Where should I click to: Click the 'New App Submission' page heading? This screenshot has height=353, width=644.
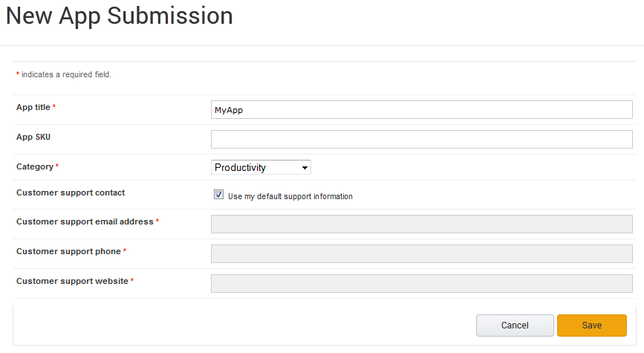(x=120, y=16)
